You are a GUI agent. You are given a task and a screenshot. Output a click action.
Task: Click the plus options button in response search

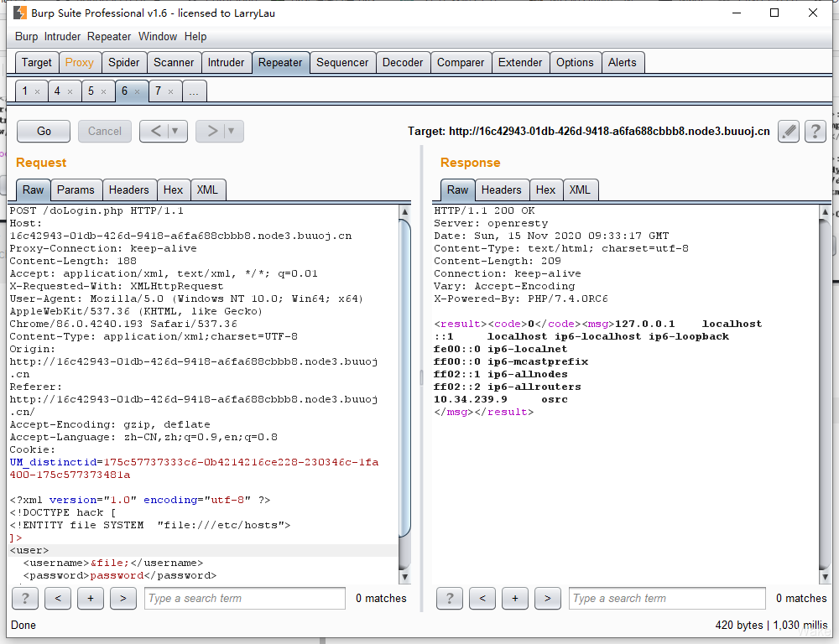click(x=515, y=598)
